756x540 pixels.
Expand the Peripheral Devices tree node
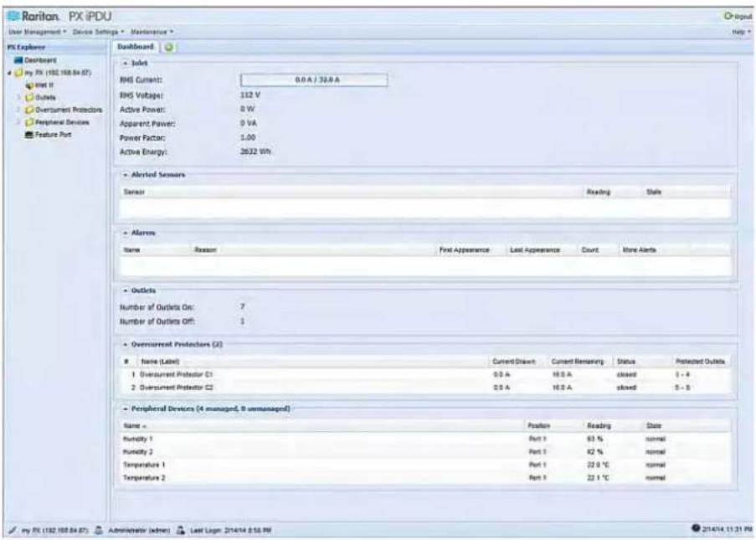(19, 122)
